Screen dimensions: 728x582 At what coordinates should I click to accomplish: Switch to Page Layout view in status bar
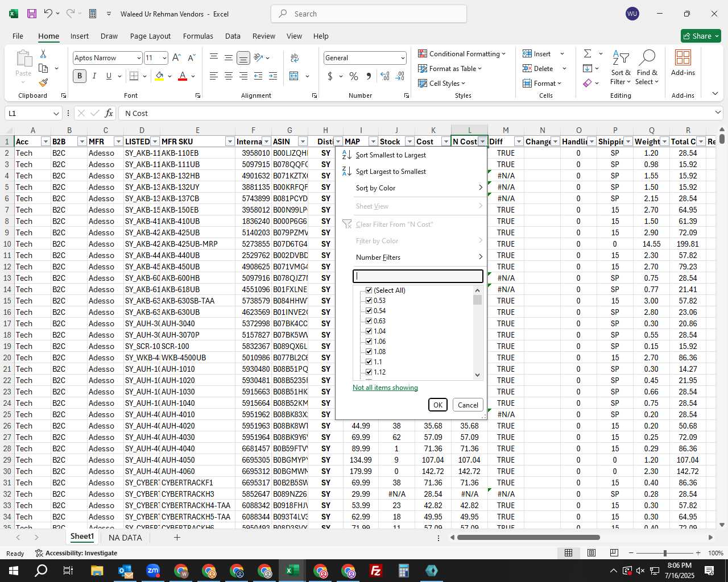(x=591, y=553)
